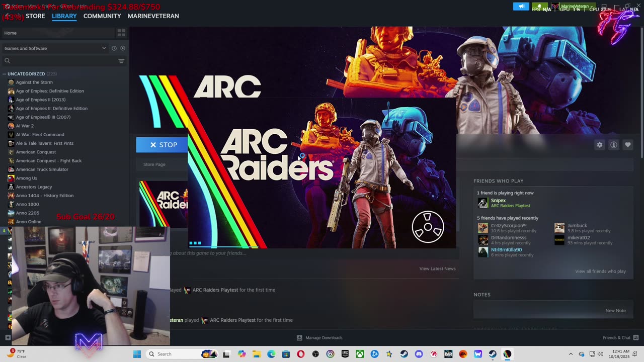
Task: Open Opera browser from taskbar
Action: pos(301,354)
